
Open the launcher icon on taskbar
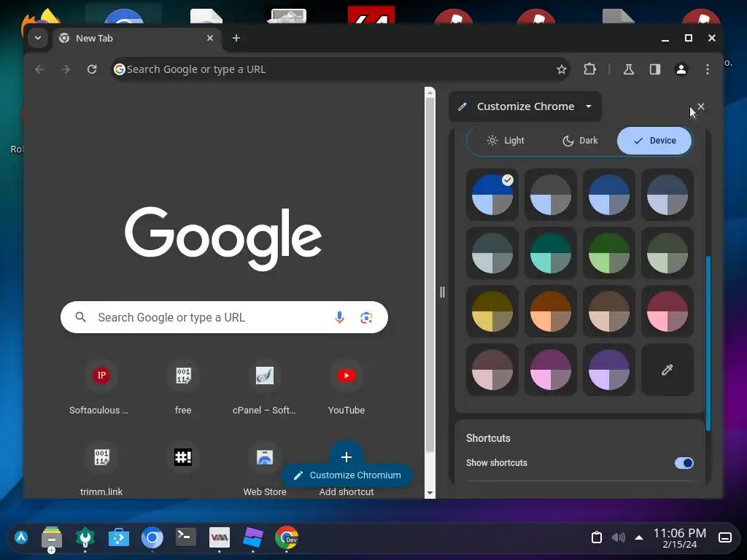(x=21, y=537)
